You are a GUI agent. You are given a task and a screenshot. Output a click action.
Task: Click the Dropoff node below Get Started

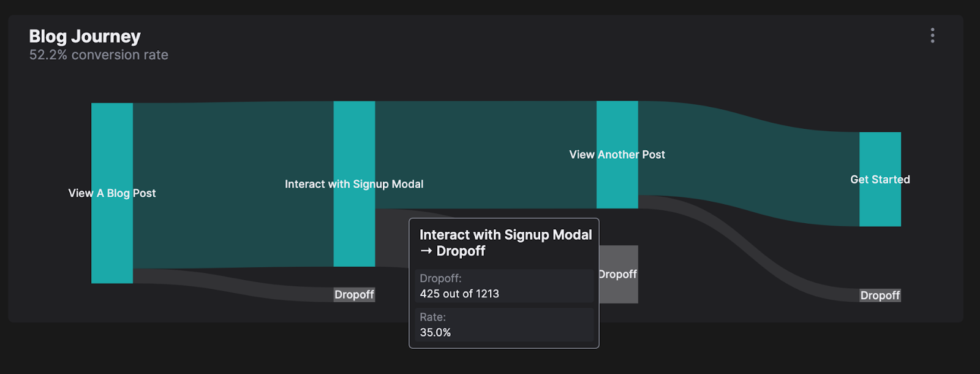880,296
